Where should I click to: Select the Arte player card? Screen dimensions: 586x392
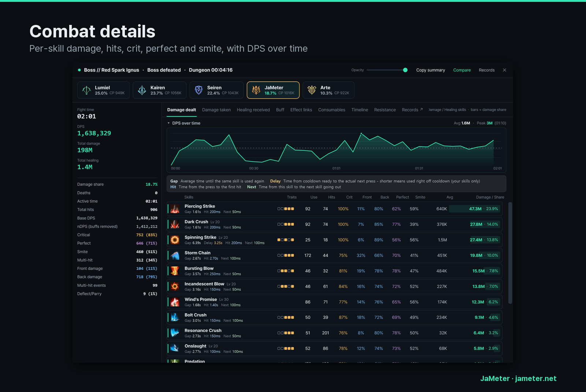tap(329, 90)
